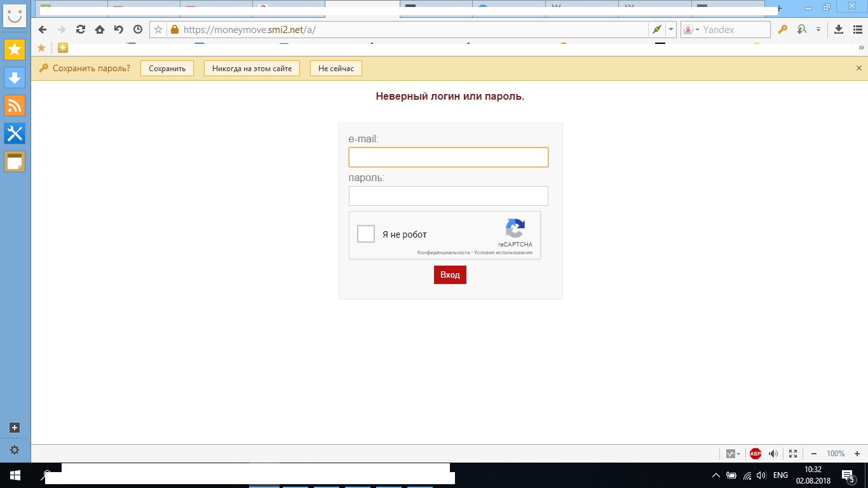Toggle browser sound mute icon
This screenshot has width=868, height=488.
click(x=773, y=454)
